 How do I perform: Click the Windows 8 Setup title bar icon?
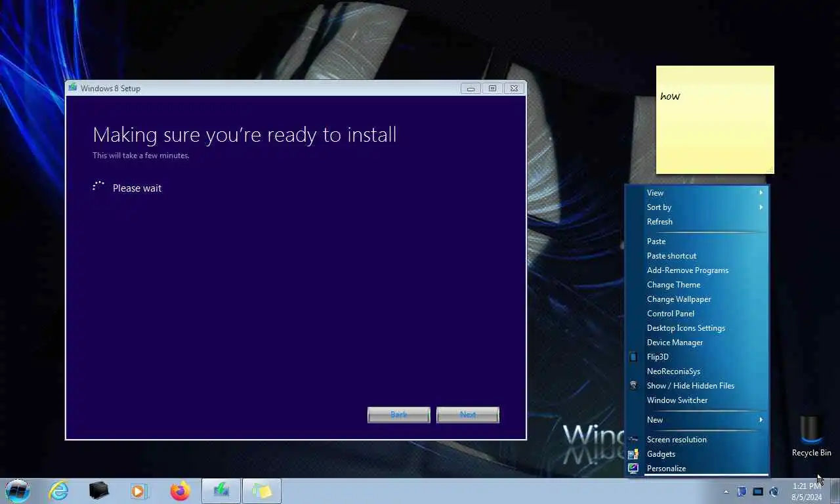tap(73, 88)
